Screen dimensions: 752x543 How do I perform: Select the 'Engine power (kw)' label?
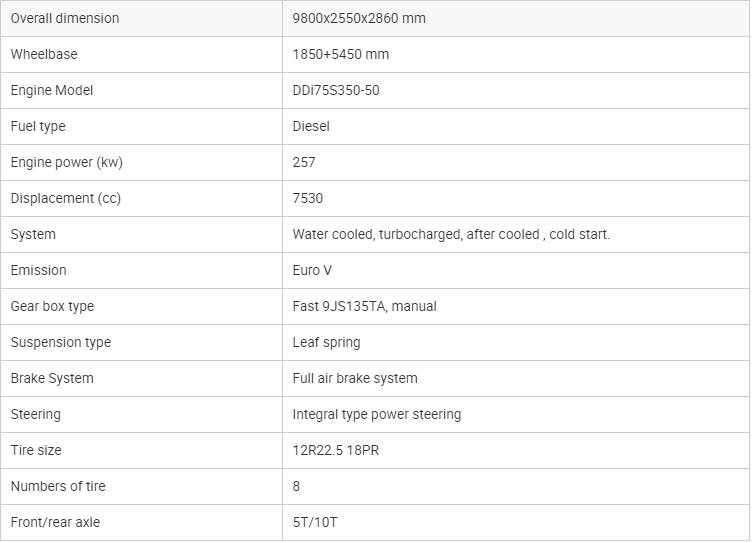click(66, 162)
